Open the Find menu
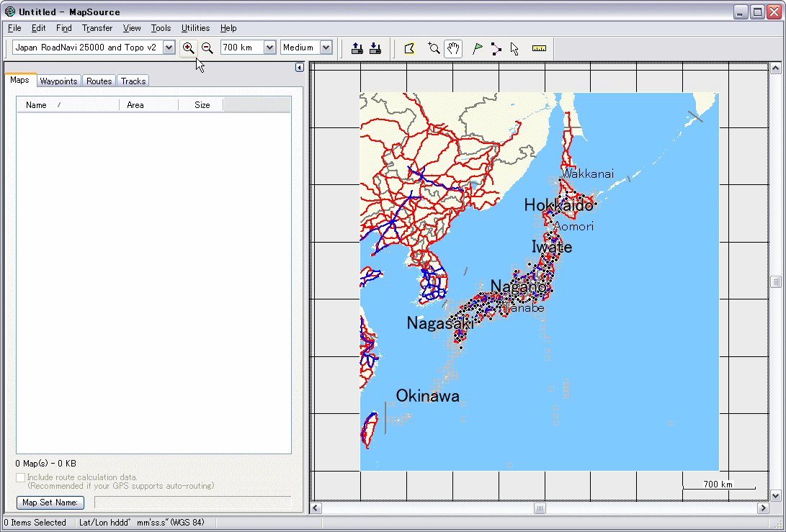Screen dimensions: 786x532 click(x=63, y=28)
